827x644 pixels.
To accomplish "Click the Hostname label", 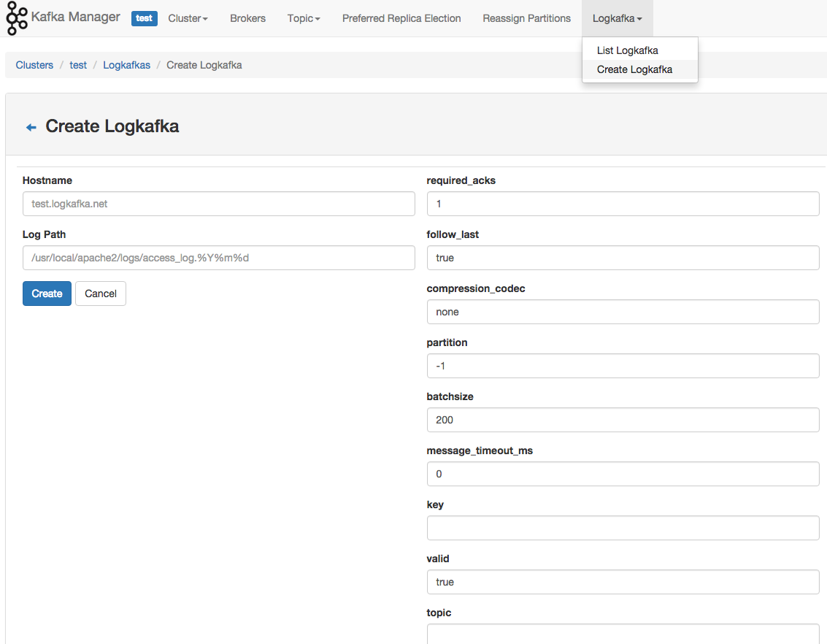I will click(47, 180).
